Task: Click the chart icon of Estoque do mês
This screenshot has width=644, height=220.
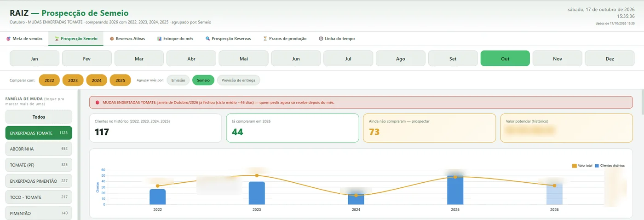Action: click(x=159, y=39)
